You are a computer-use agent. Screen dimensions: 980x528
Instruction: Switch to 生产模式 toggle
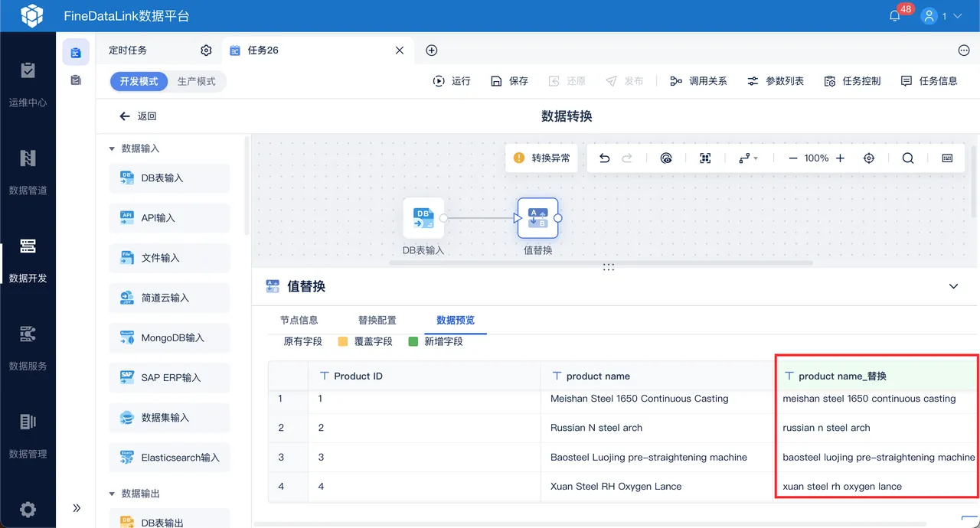point(197,81)
